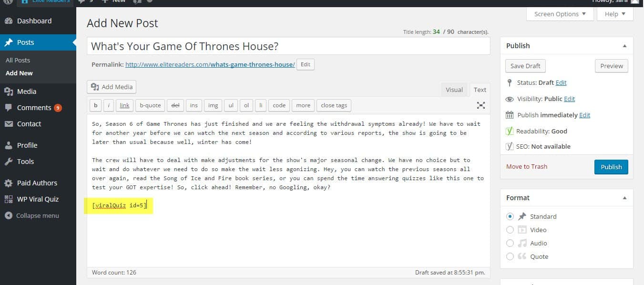Open the WP Viral Quiz menu
644x285 pixels.
point(38,199)
